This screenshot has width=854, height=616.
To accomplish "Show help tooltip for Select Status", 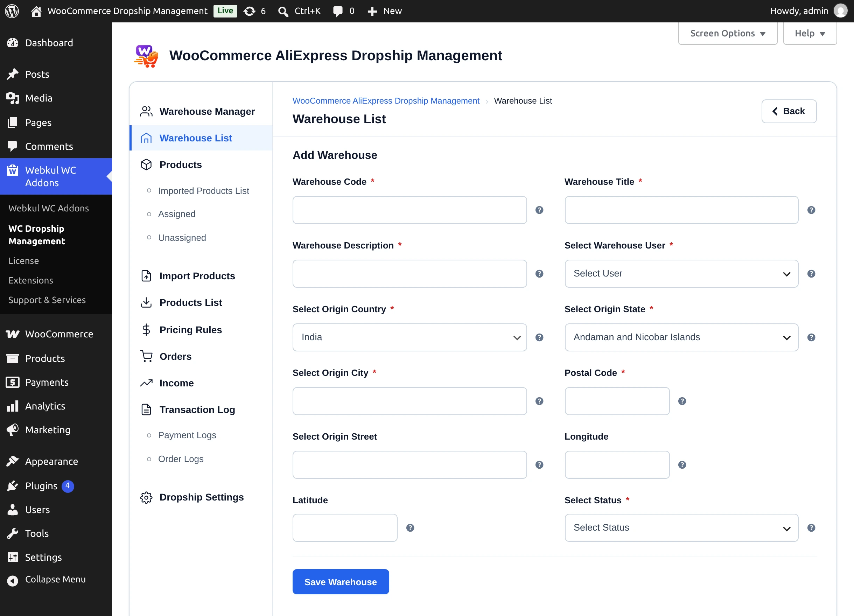I will tap(811, 528).
